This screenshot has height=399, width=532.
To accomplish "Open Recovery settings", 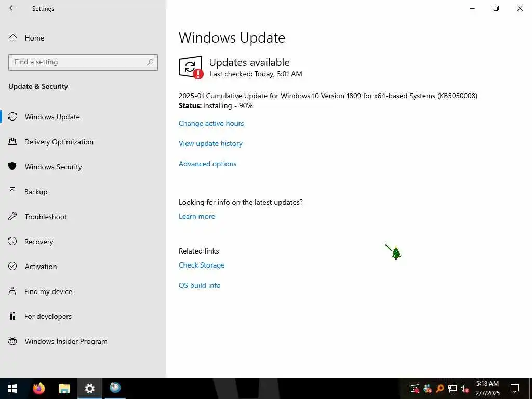I will pos(83,242).
